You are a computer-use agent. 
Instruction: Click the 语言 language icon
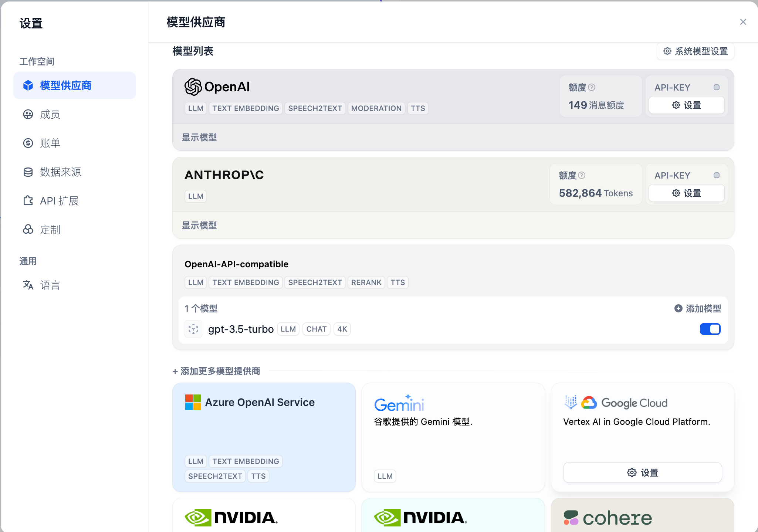pos(28,285)
